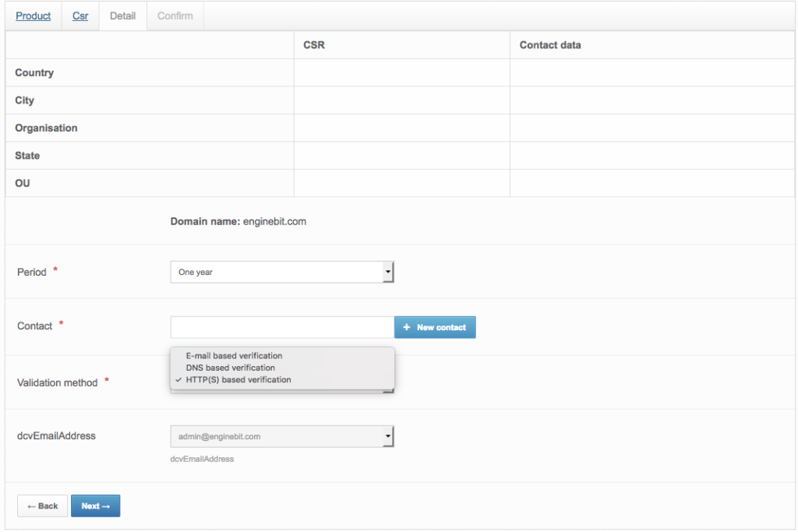Viewport: 798px width, 532px height.
Task: Click the Contact input field
Action: 282,327
